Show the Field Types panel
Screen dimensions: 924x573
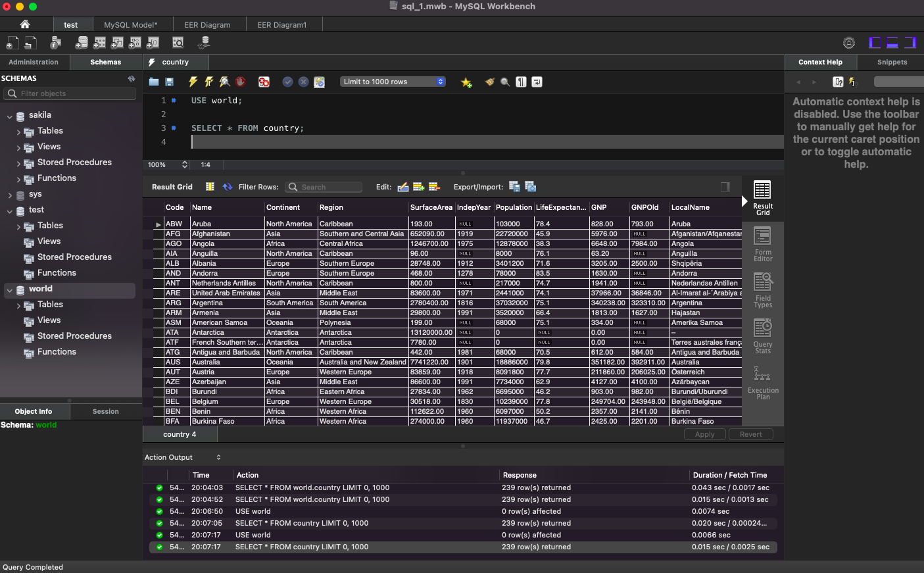click(763, 290)
